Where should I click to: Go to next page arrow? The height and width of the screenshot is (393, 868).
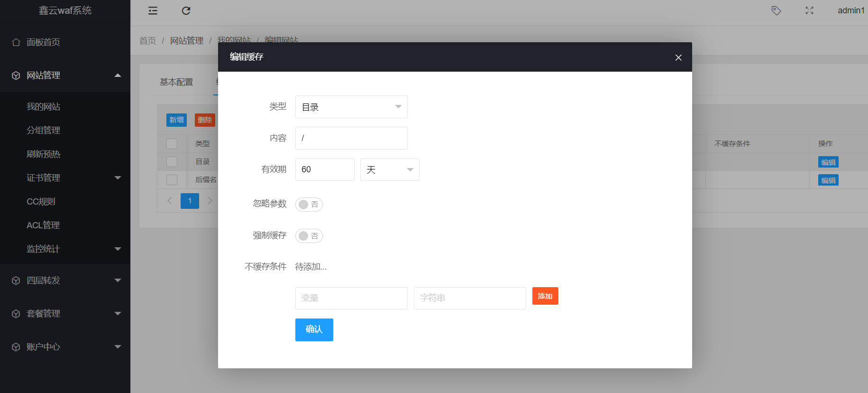coord(210,201)
